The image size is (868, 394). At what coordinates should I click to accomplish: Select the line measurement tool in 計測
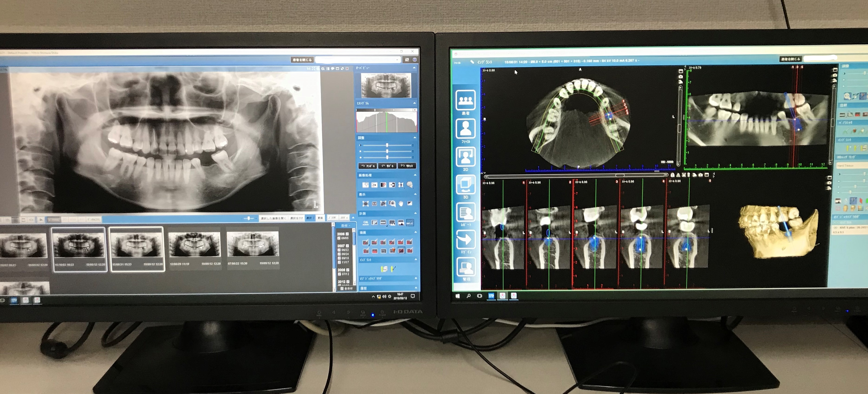[410, 223]
